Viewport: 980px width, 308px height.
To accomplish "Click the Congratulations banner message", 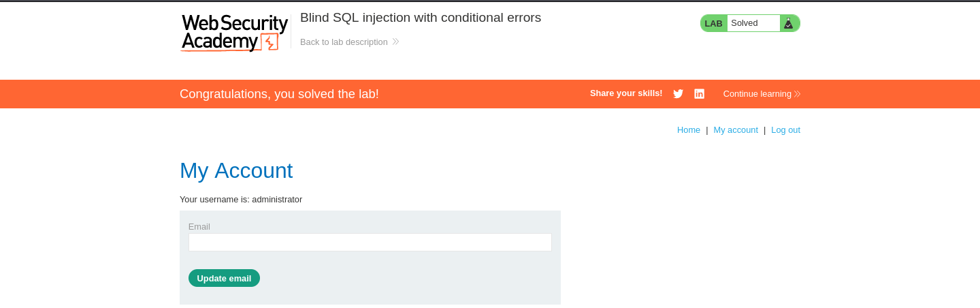I will click(x=279, y=94).
